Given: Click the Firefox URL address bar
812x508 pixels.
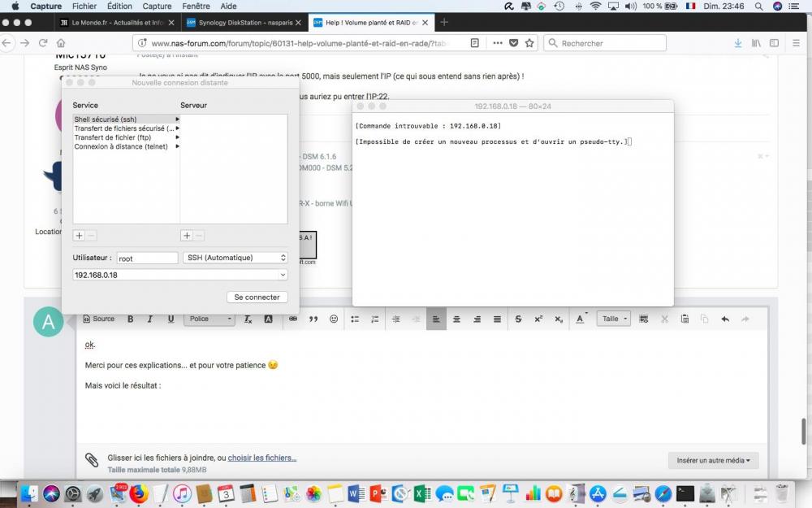Looking at the screenshot, I should point(298,44).
